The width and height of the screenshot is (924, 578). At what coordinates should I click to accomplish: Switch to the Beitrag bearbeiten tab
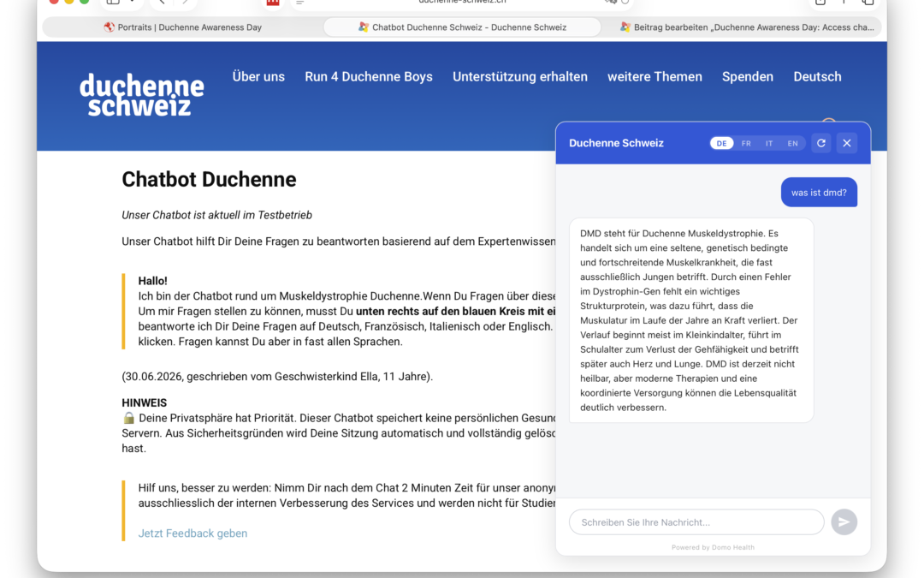(x=746, y=27)
